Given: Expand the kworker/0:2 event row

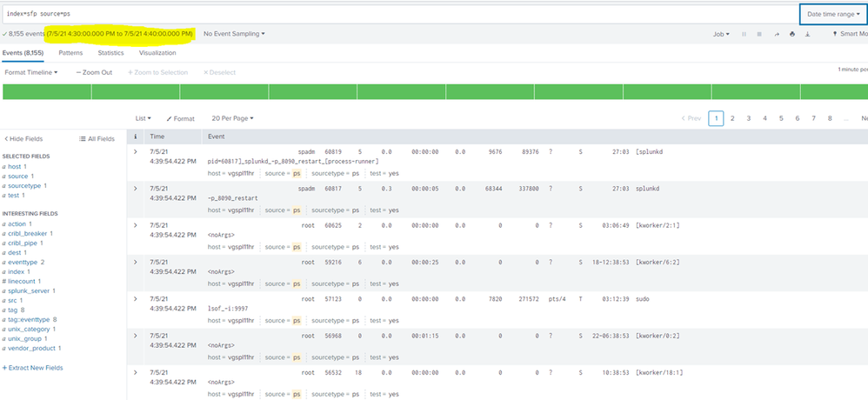Looking at the screenshot, I should [x=135, y=336].
